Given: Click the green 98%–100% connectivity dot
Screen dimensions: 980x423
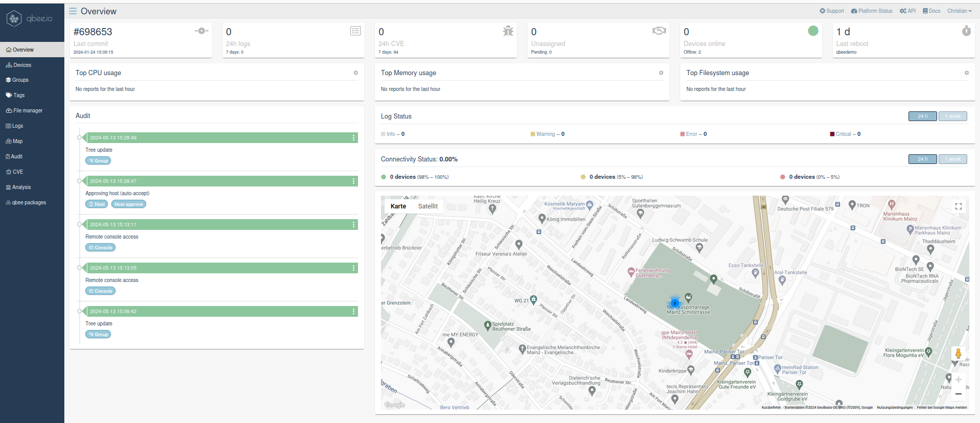Looking at the screenshot, I should coord(384,177).
